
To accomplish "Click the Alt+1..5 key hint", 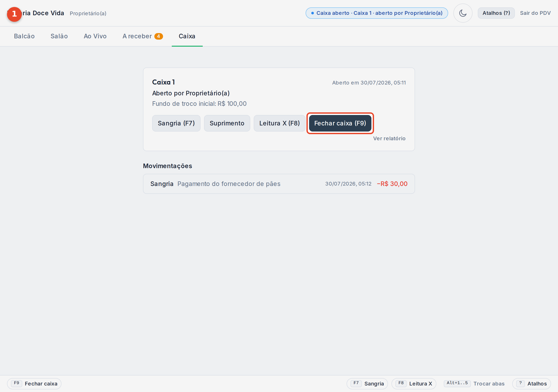I will (457, 383).
